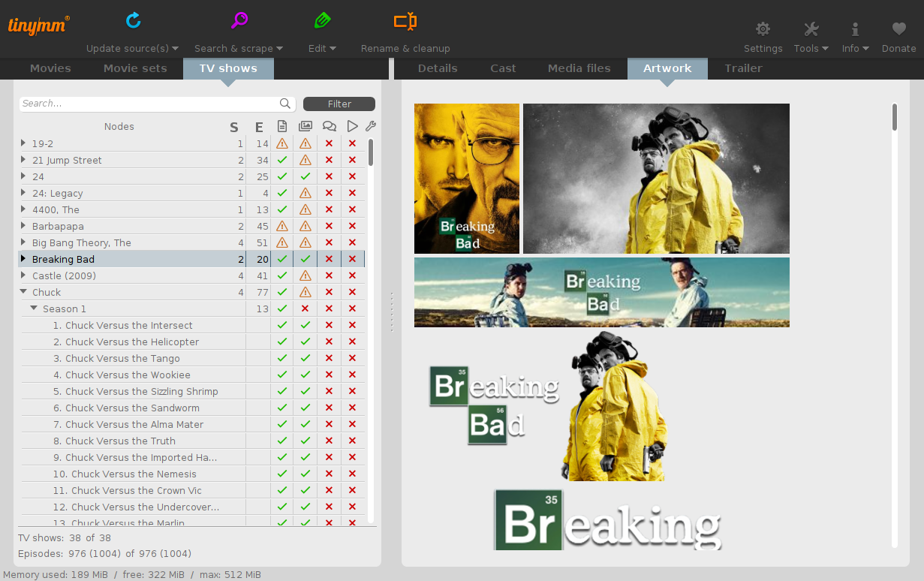Select episode Chuck Versus the Wookiee
This screenshot has width=924, height=581.
point(122,375)
